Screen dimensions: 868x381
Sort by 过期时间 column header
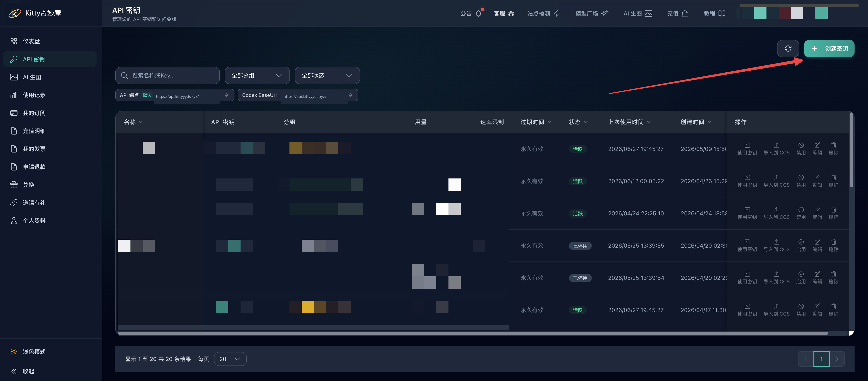coord(536,122)
